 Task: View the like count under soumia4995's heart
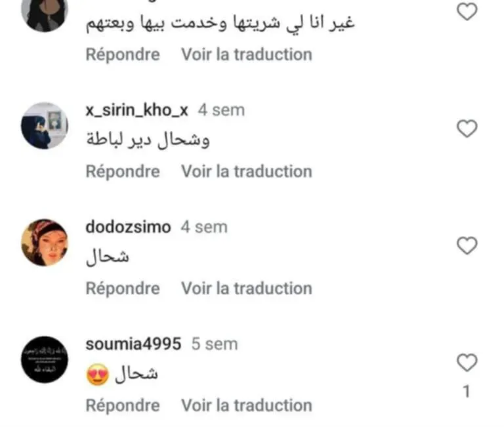(x=467, y=392)
